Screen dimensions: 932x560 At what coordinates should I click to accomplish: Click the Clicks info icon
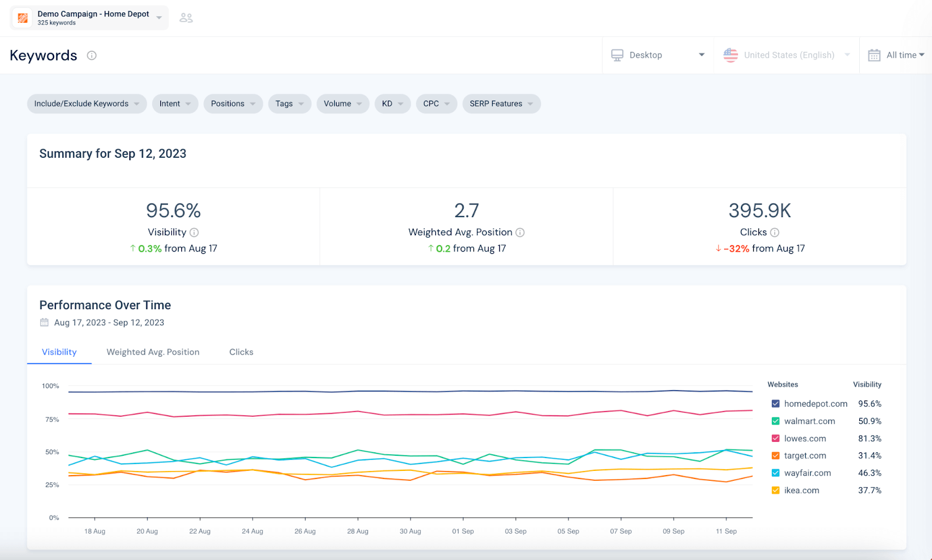click(x=775, y=232)
